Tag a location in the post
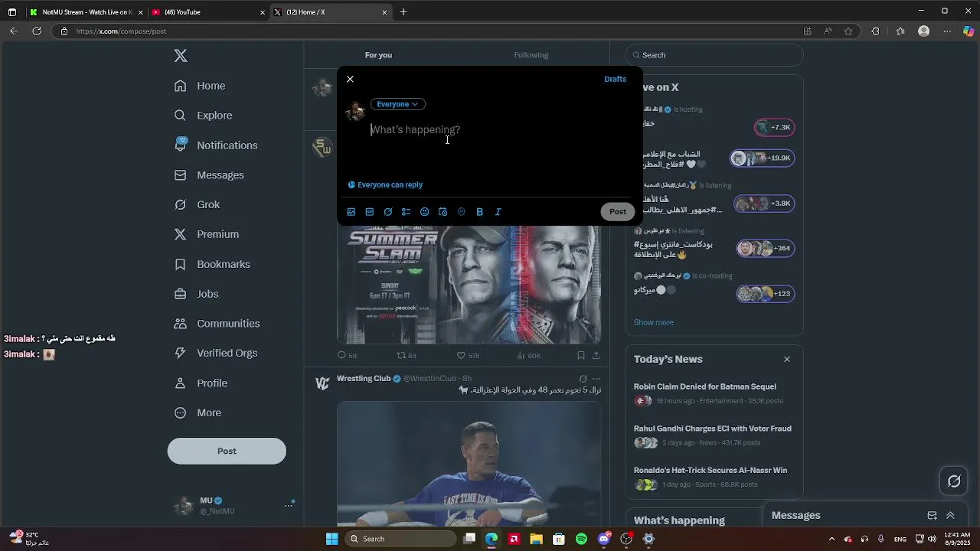Screen dimensions: 980x551 [462, 212]
